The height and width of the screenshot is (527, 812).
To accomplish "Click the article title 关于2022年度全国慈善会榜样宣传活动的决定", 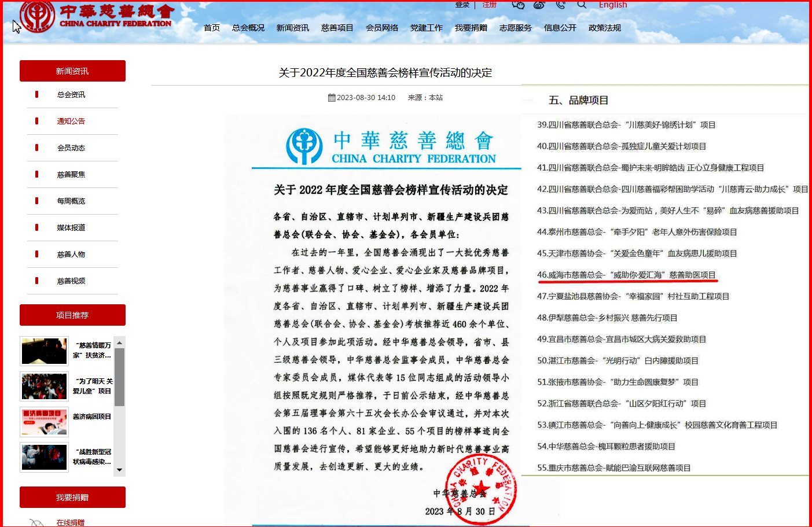I will (385, 73).
